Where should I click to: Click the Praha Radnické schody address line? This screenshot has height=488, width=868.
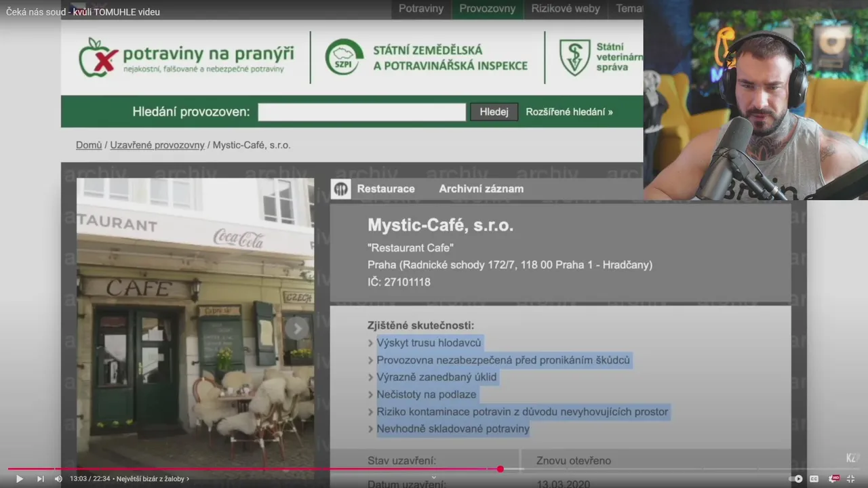[x=510, y=265]
